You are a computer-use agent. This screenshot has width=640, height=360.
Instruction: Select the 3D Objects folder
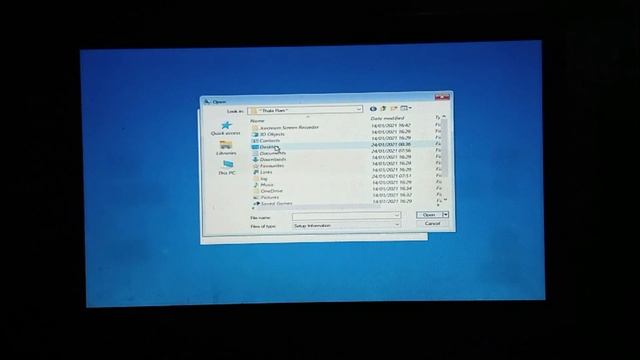coord(268,134)
